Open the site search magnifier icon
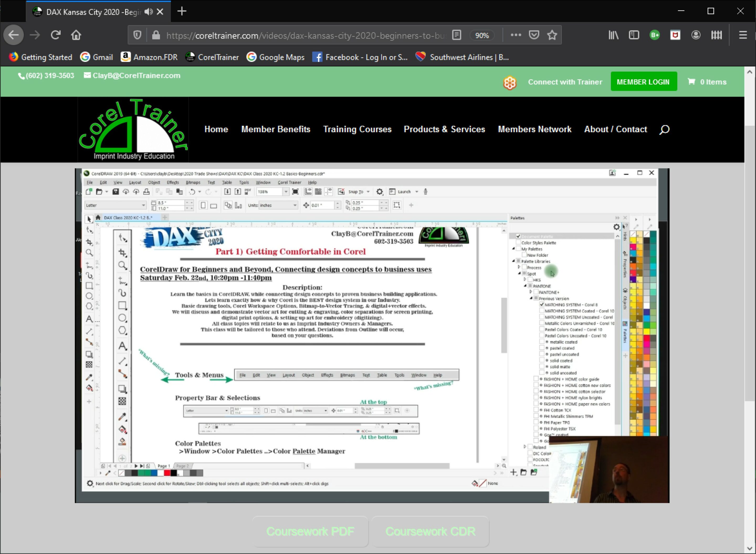 pyautogui.click(x=664, y=129)
